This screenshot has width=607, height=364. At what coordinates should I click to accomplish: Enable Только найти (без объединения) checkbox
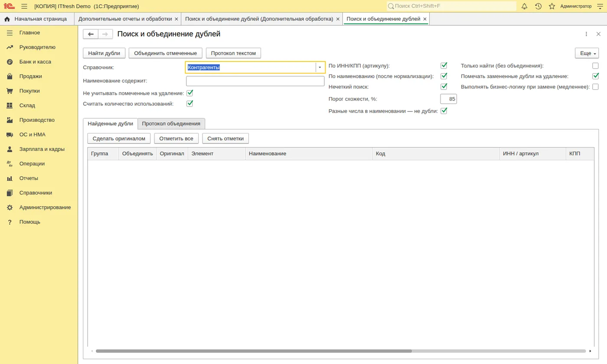595,65
